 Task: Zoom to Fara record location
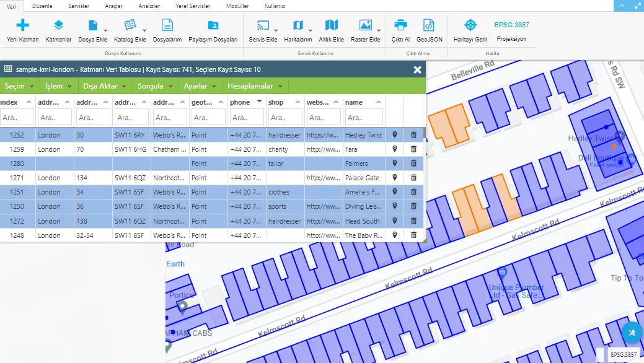click(395, 149)
